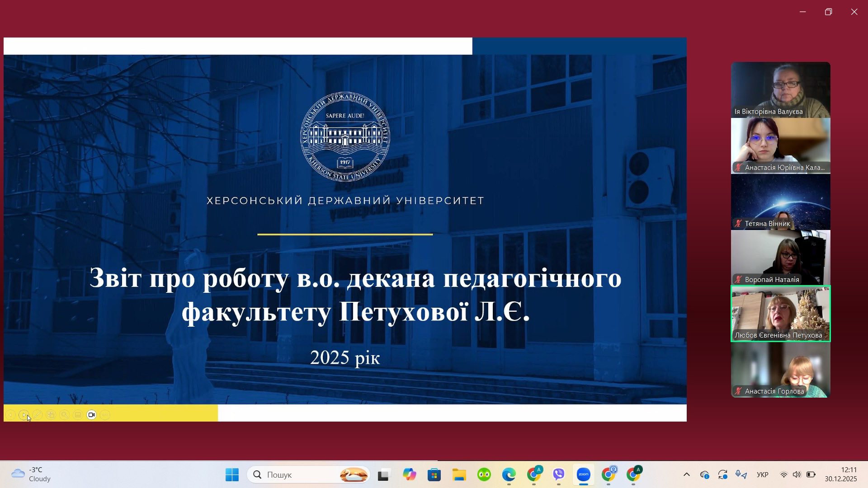
Task: Toggle subtitles icon in slideshow controls
Action: (78, 415)
